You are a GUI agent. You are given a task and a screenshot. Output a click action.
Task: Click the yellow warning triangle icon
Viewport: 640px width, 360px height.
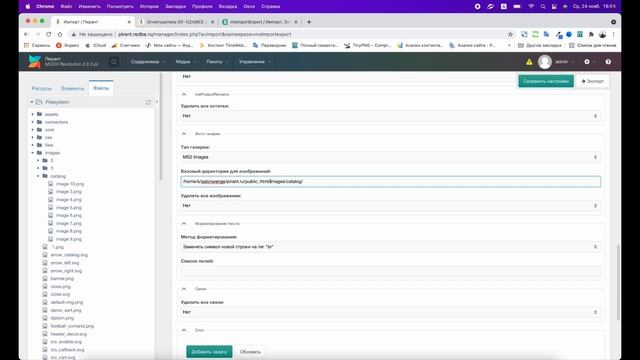click(529, 62)
